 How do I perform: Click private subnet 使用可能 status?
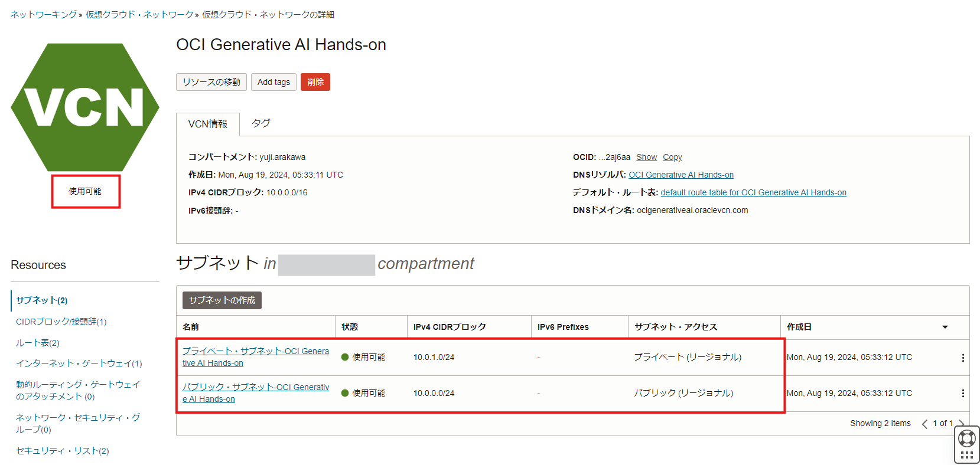(363, 357)
